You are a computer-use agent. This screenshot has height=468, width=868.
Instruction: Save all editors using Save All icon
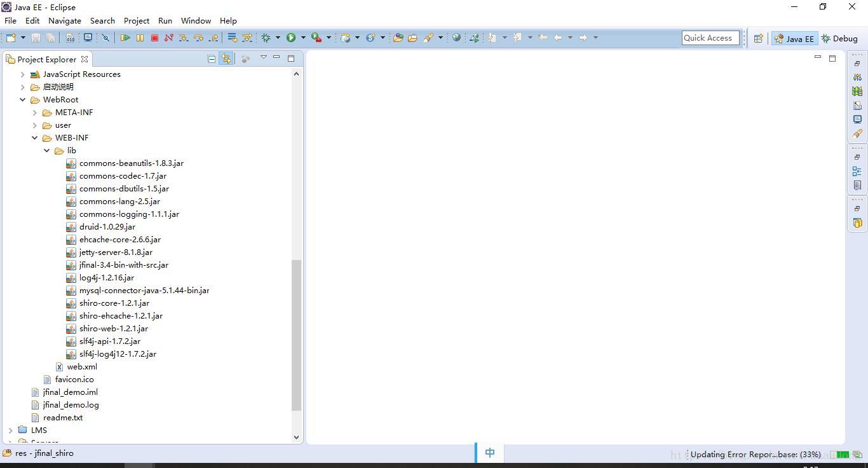50,38
